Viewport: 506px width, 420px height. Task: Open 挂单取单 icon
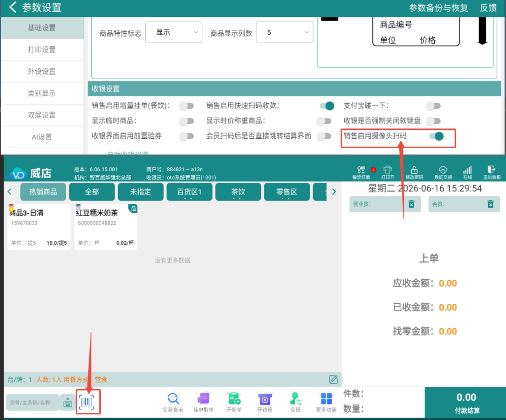[203, 402]
